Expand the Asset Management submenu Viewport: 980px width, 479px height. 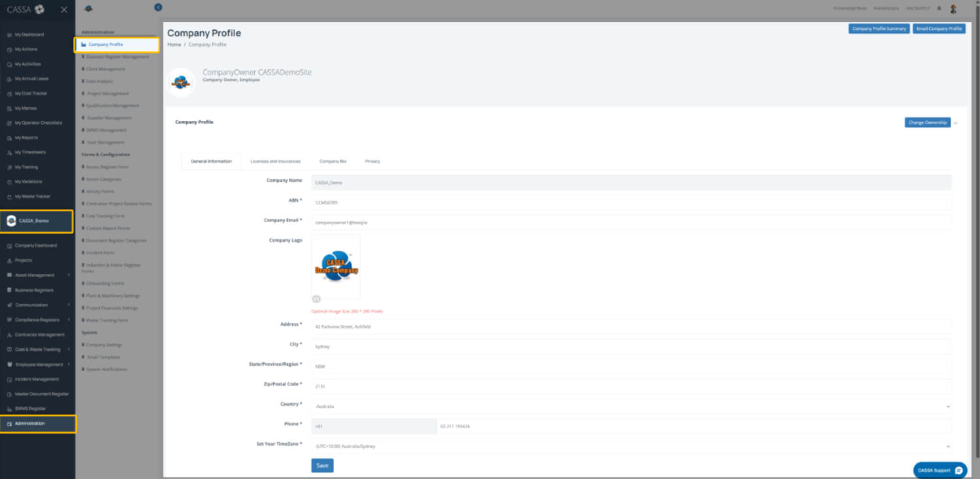(68, 275)
